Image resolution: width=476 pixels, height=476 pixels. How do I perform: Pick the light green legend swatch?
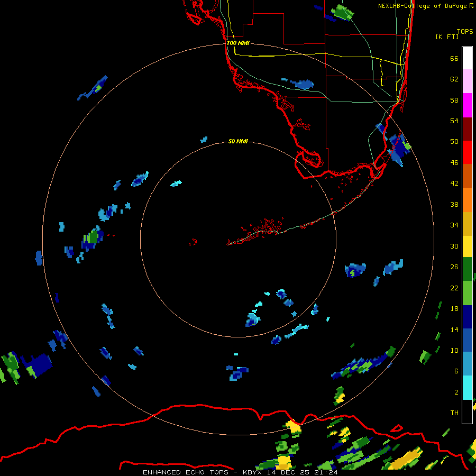tap(467, 293)
